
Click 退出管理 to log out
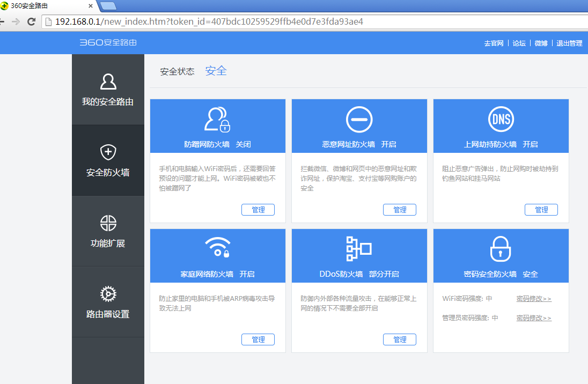click(569, 43)
